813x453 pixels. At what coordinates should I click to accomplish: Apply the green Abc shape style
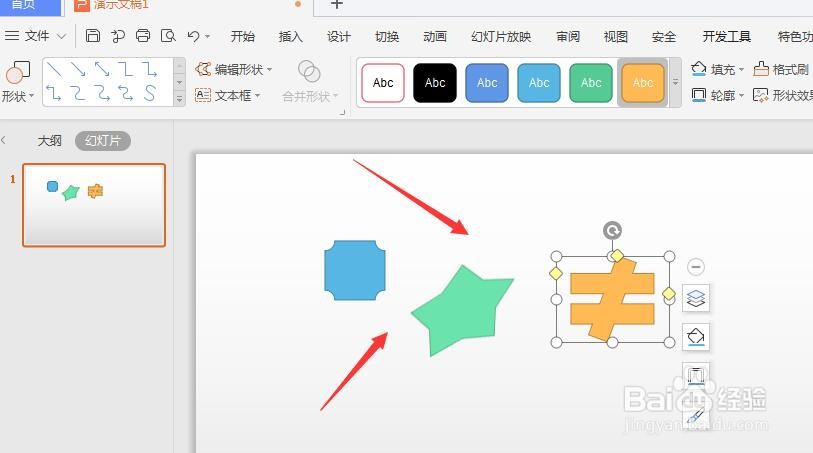591,82
